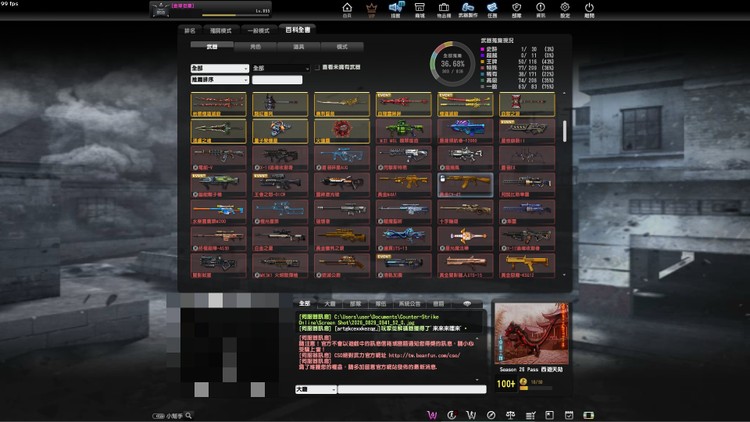Select the 模式 modes sub-tab
The height and width of the screenshot is (422, 750).
[x=342, y=46]
